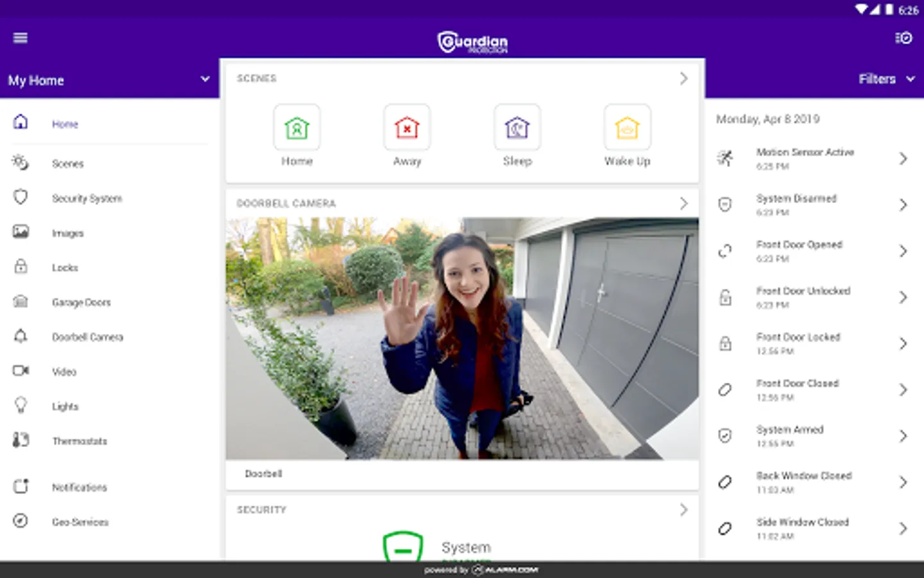Click the Guardian Protection logo
Screen dimensions: 924x578
click(x=473, y=42)
